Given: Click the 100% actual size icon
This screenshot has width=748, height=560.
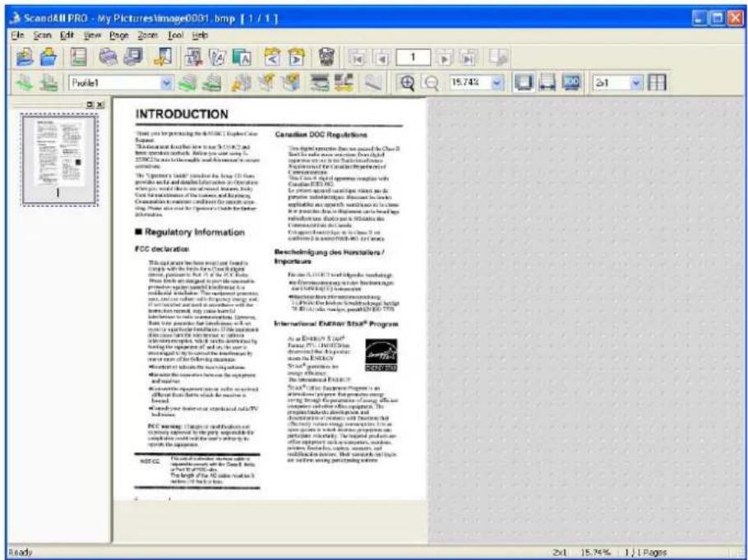Looking at the screenshot, I should point(571,82).
